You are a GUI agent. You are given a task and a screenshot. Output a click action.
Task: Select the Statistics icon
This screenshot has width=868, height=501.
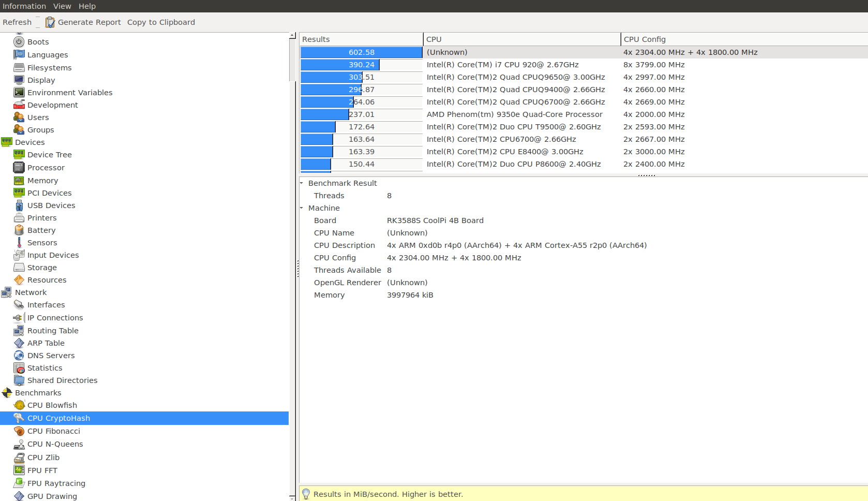tap(19, 368)
